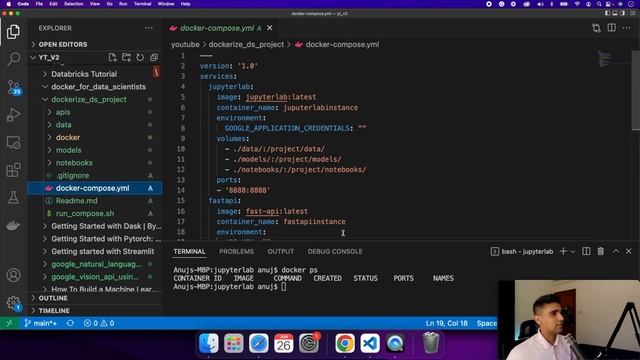Image resolution: width=640 pixels, height=360 pixels.
Task: Maximize the terminal panel size
Action: pyautogui.click(x=616, y=251)
